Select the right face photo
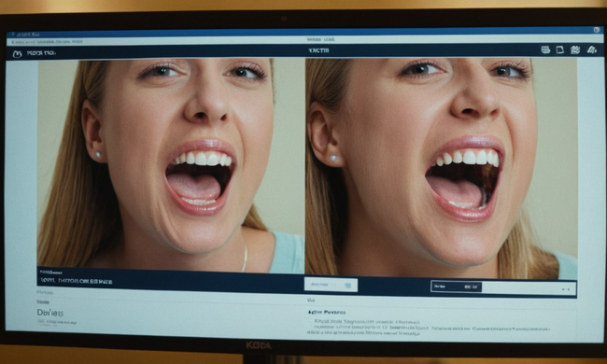607x364 pixels. tap(442, 169)
